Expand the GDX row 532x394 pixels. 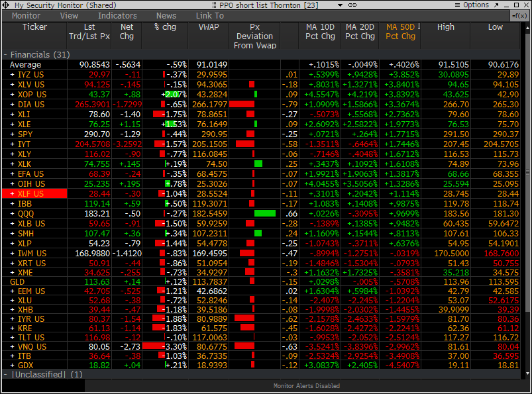(x=12, y=365)
